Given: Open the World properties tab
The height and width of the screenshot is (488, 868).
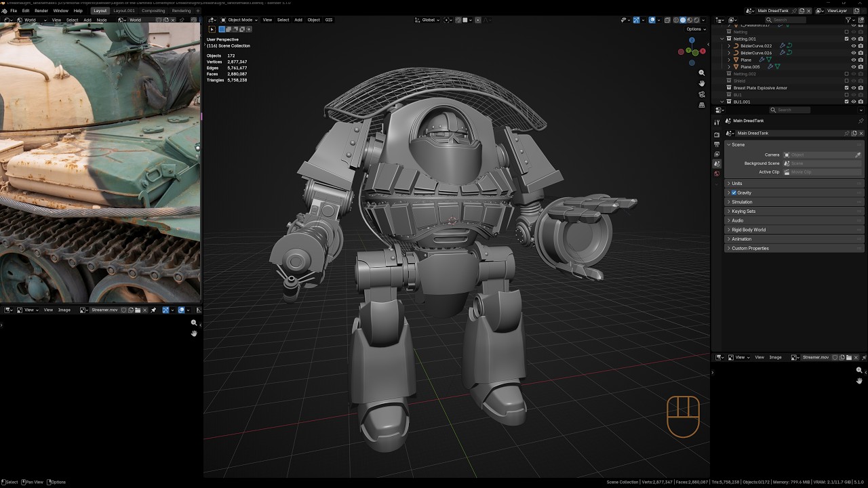Looking at the screenshot, I should pos(717,174).
